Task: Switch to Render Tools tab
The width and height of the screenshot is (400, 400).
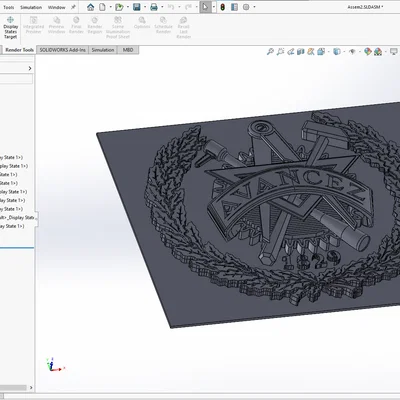Action: pos(19,50)
